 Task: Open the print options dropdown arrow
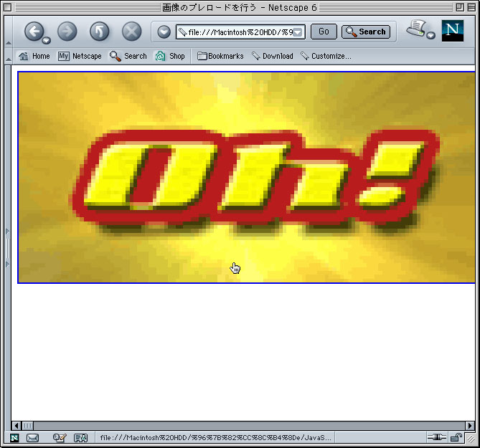431,35
